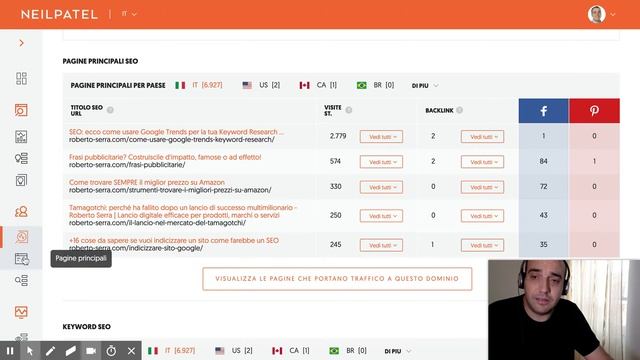Open visits Vedi tutti for frasi-pubblicitarie row
This screenshot has width=640, height=360.
point(381,162)
